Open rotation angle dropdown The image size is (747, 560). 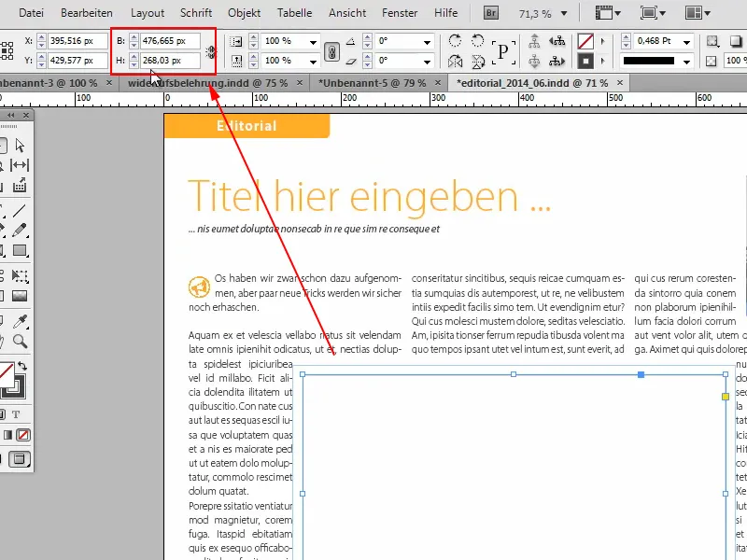tap(427, 41)
